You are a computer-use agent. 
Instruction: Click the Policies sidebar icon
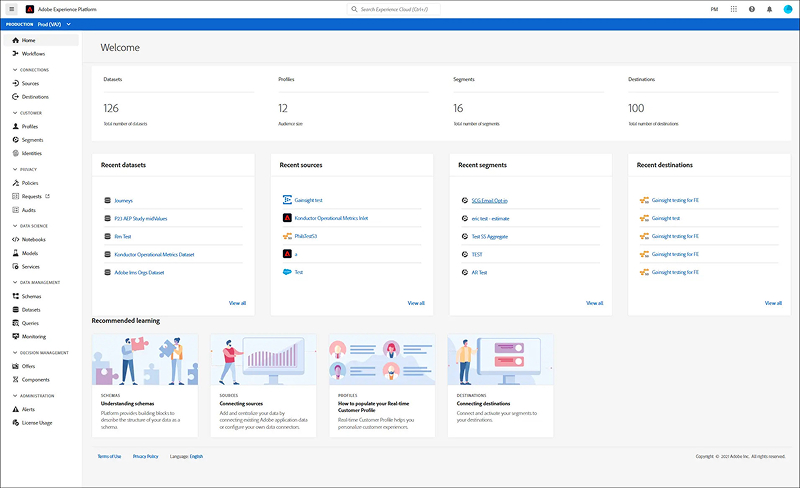pos(15,183)
